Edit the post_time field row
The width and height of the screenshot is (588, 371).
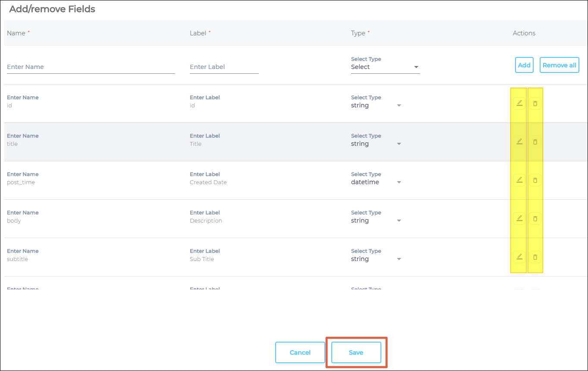click(519, 180)
